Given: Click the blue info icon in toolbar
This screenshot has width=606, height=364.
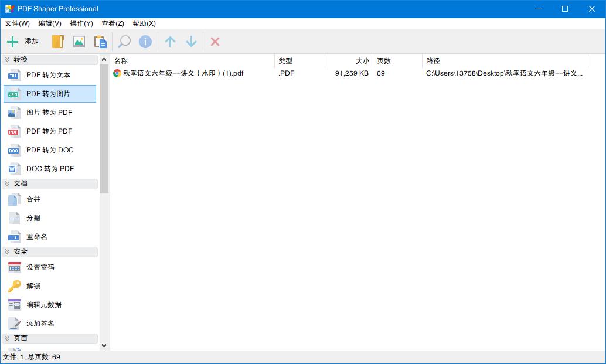Looking at the screenshot, I should click(x=145, y=41).
